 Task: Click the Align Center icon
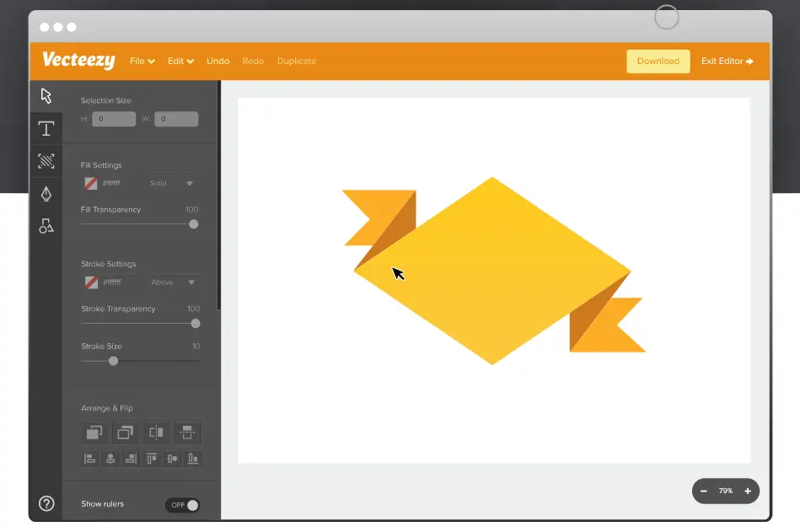coord(110,458)
